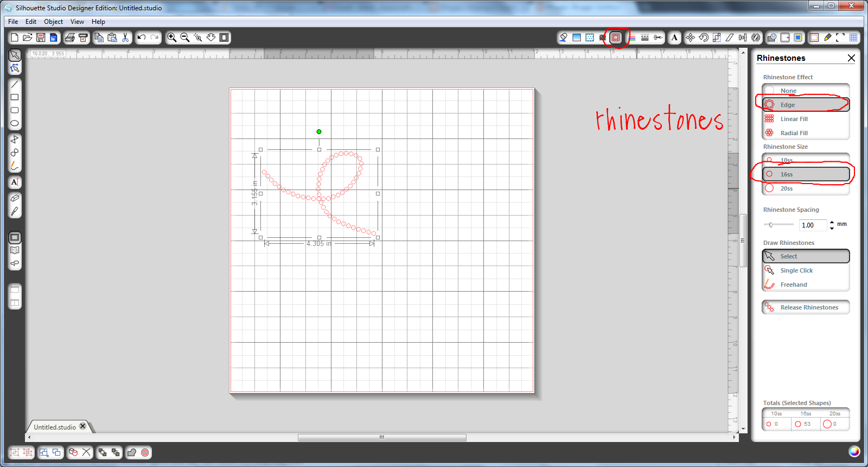This screenshot has width=868, height=467.
Task: Open the Rhinestones panel toolbar icon
Action: click(x=616, y=37)
